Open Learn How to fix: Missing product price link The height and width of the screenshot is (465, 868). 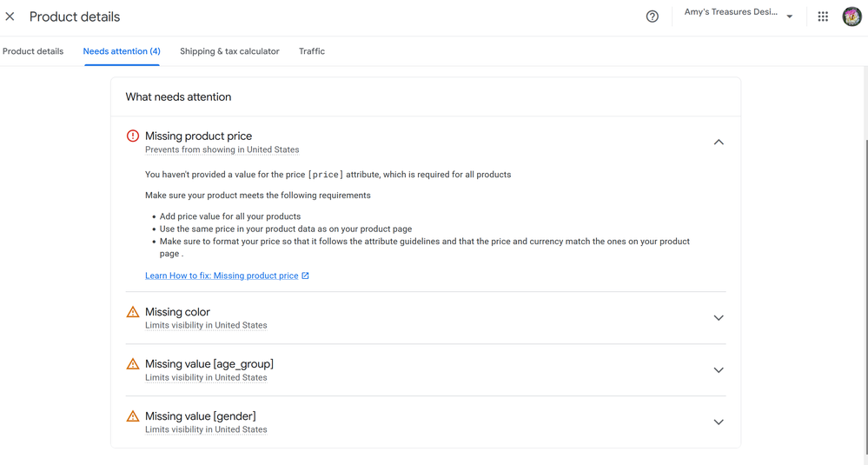[222, 276]
